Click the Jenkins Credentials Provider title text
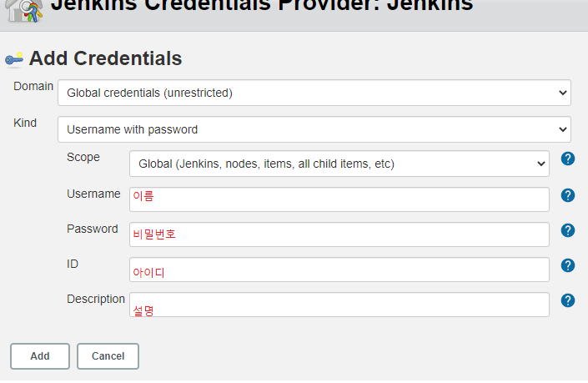 coord(262,5)
